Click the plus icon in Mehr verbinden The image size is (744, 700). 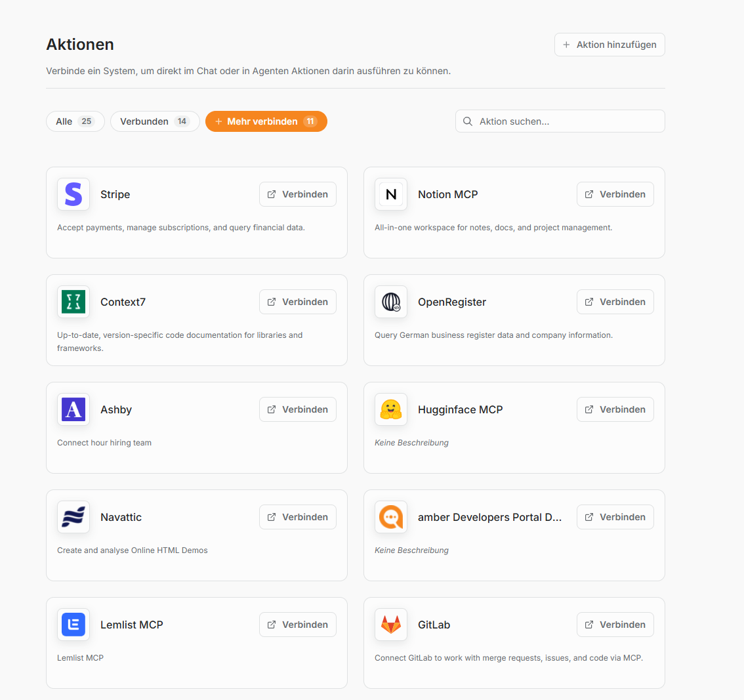(218, 121)
